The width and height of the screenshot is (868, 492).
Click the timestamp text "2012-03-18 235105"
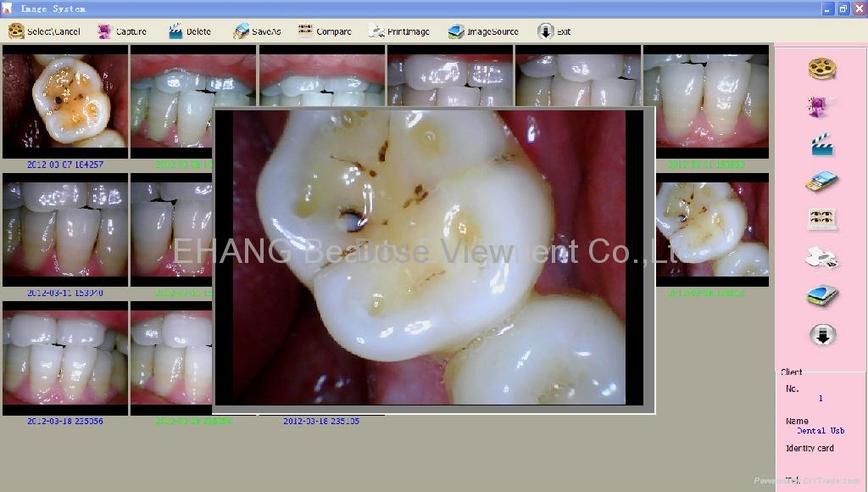coord(321,421)
